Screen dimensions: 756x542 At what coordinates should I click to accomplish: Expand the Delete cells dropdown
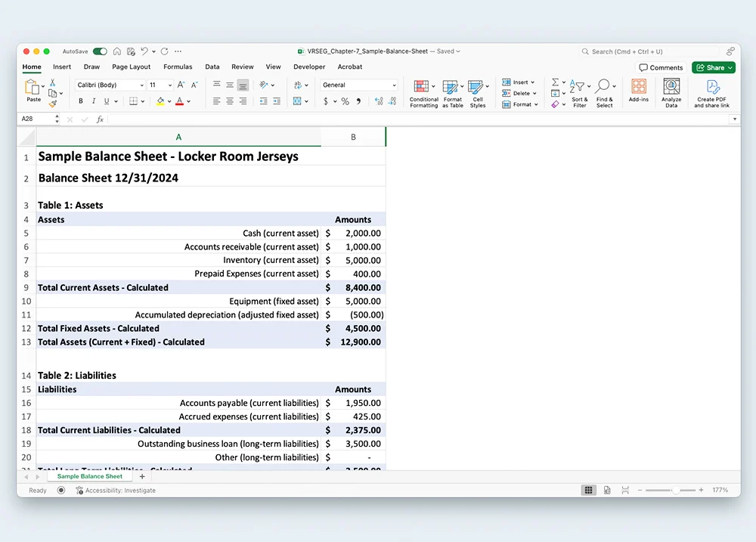click(x=534, y=94)
